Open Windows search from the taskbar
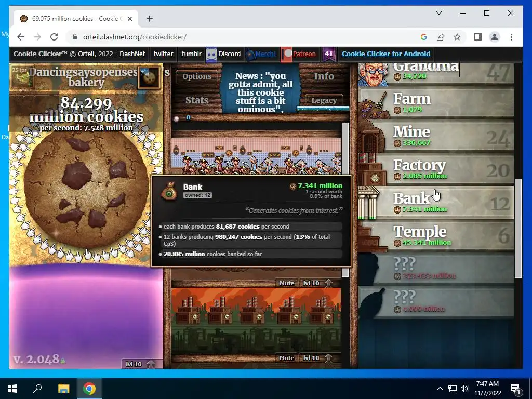The width and height of the screenshot is (532, 399). tap(37, 388)
